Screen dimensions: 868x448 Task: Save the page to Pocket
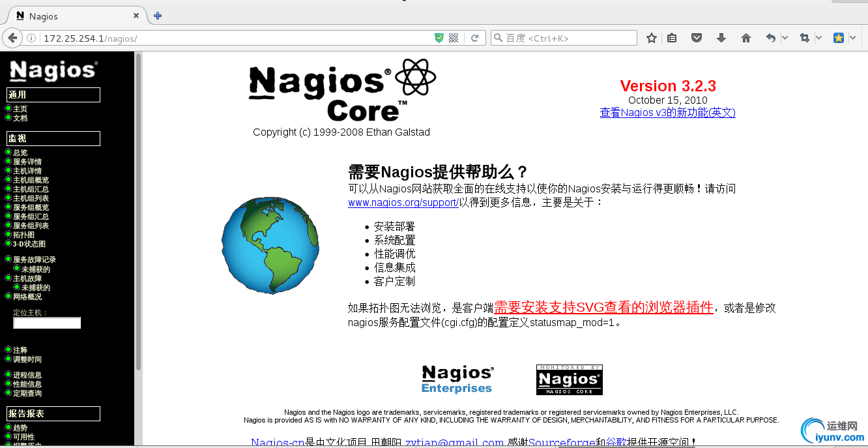697,38
